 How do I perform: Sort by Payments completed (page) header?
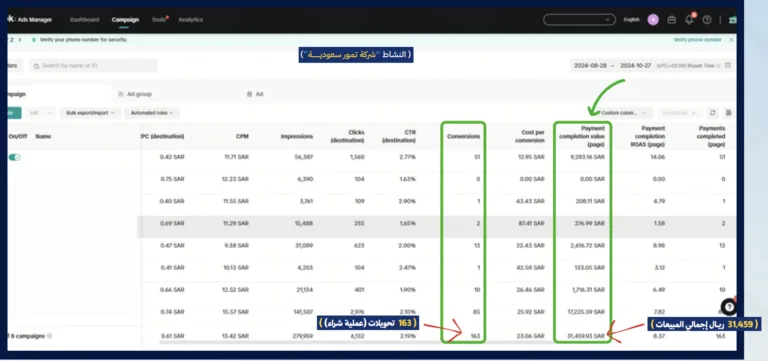pos(711,137)
